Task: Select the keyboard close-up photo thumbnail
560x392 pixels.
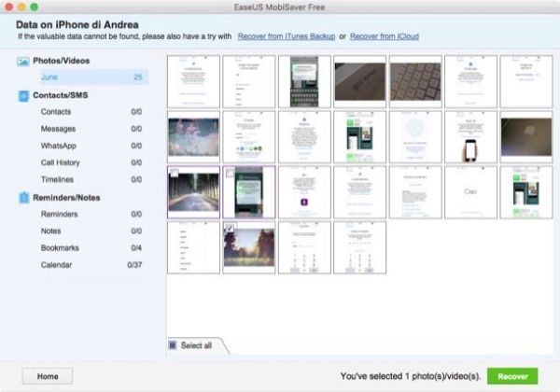Action: coord(415,82)
